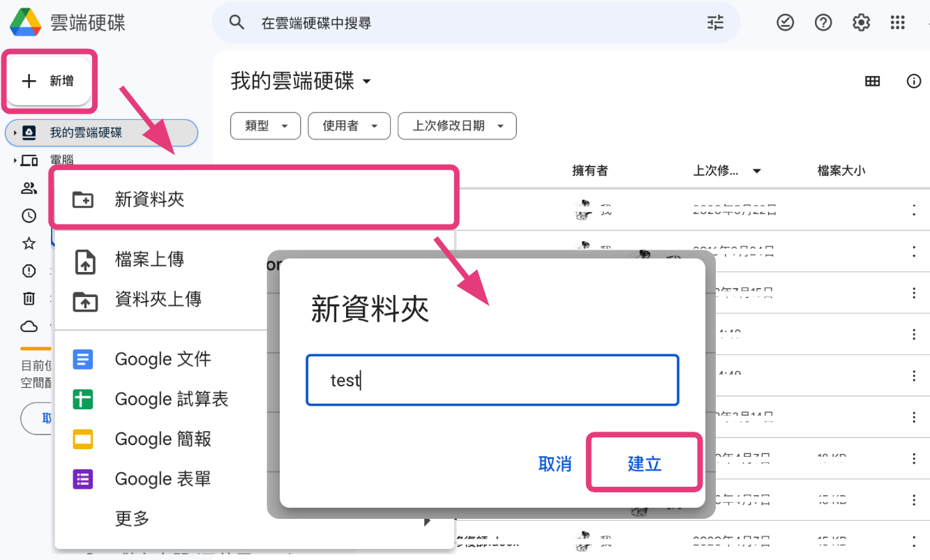Click the Google Drive logo
This screenshot has width=930, height=560.
(x=25, y=22)
